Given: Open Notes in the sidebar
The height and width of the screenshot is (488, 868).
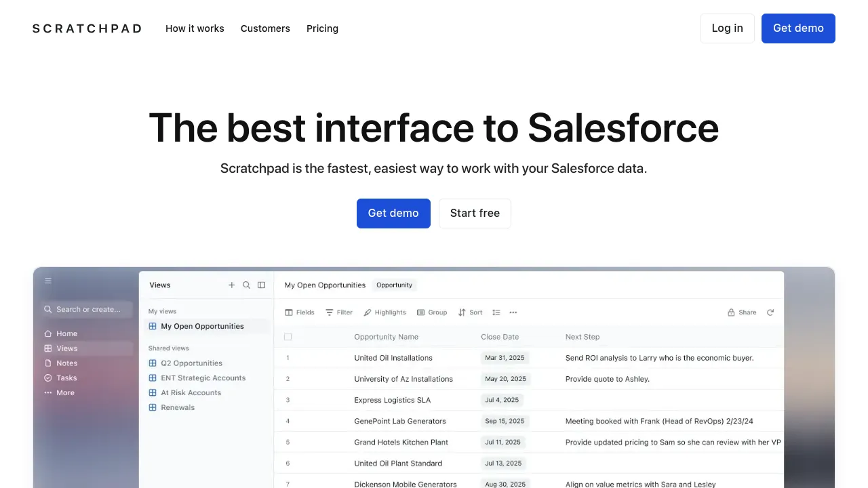Looking at the screenshot, I should 61,363.
